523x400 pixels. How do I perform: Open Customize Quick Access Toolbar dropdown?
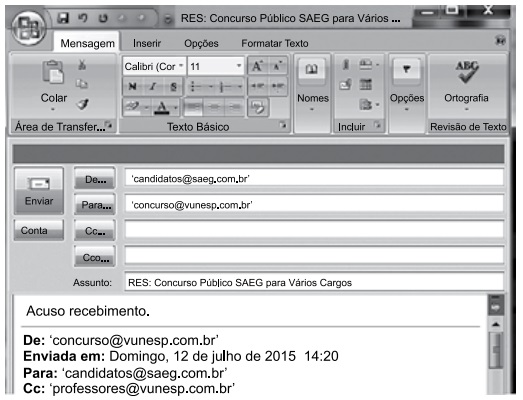(x=168, y=20)
